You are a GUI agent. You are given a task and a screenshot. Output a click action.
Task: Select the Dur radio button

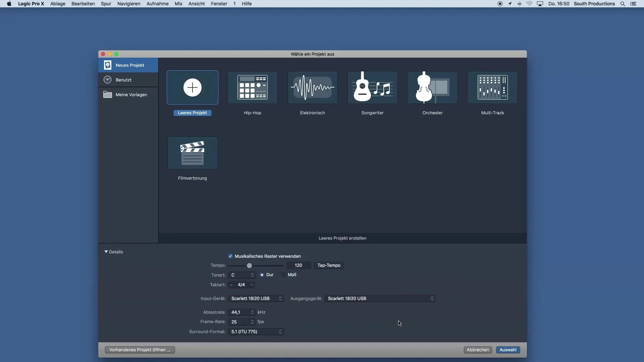tap(262, 275)
